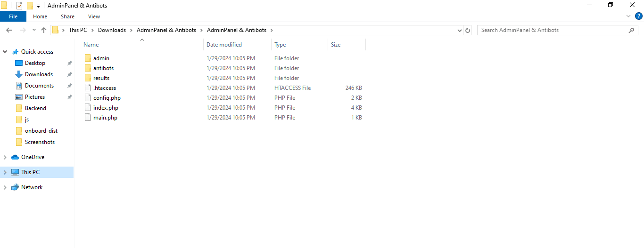Image resolution: width=644 pixels, height=248 pixels.
Task: Click the main.php file icon
Action: pos(88,118)
